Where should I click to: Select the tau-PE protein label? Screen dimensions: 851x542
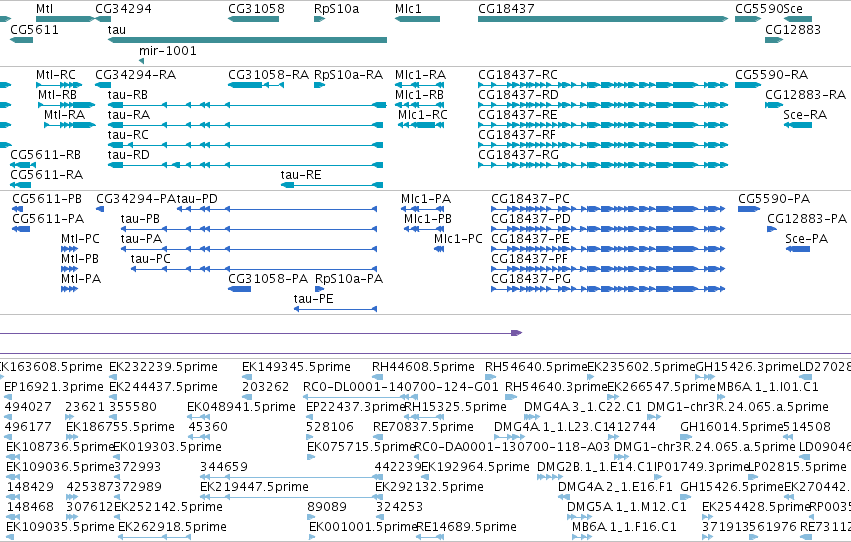click(314, 298)
